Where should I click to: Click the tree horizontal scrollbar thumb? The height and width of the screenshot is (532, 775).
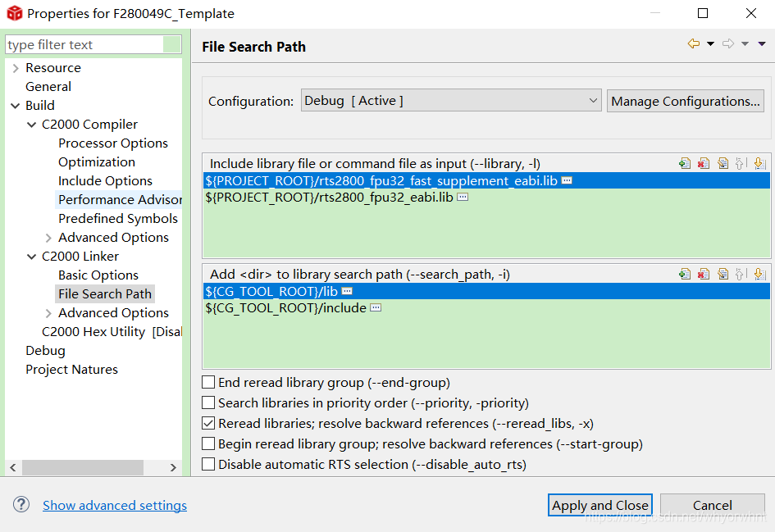coord(83,467)
